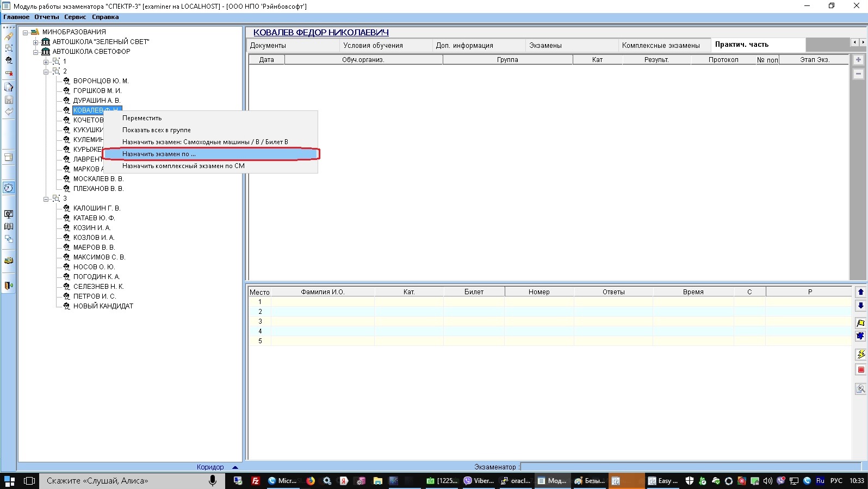
Task: Expand АВТОШКОЛА "ЗЕЛЕНЫЙ СВЕТ" node
Action: 35,42
